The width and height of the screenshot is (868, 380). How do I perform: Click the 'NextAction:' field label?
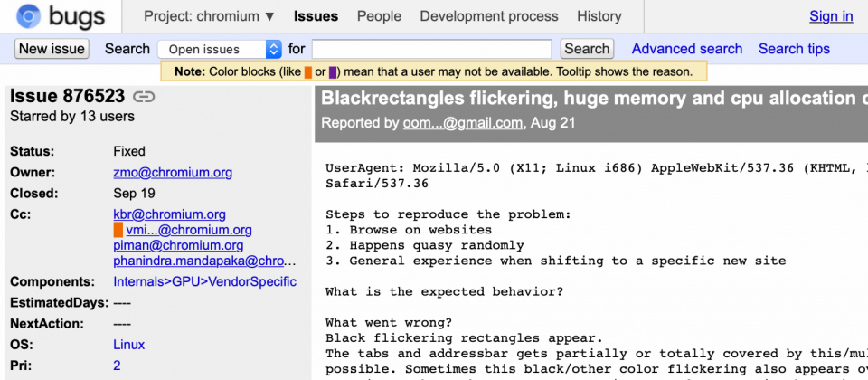[47, 324]
